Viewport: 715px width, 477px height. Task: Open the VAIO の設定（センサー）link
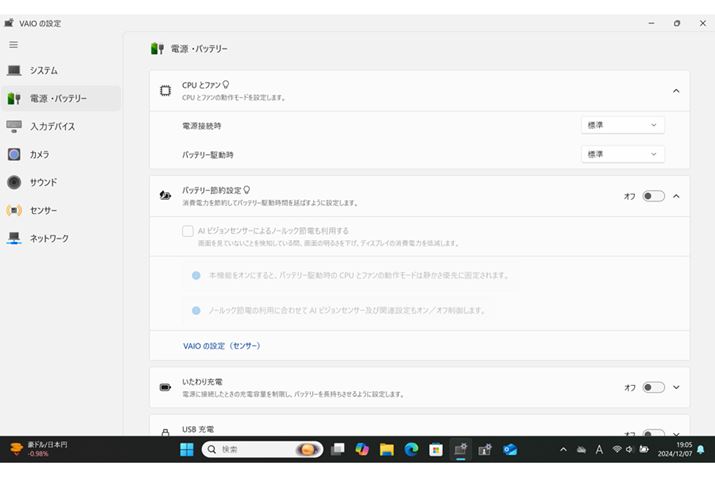tap(221, 346)
